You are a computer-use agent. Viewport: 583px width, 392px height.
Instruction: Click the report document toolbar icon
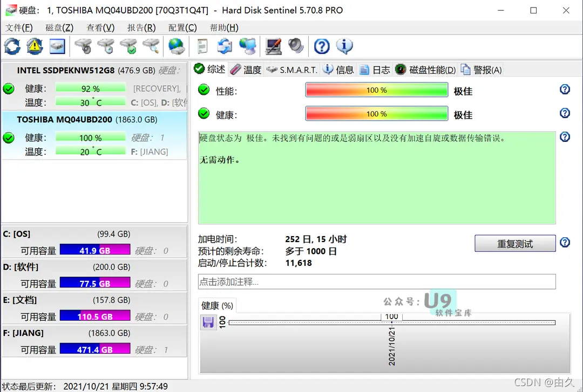coord(202,46)
